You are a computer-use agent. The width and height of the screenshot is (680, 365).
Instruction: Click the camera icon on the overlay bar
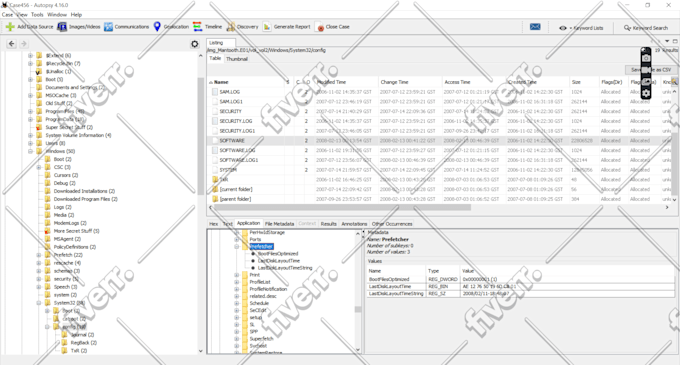(646, 58)
